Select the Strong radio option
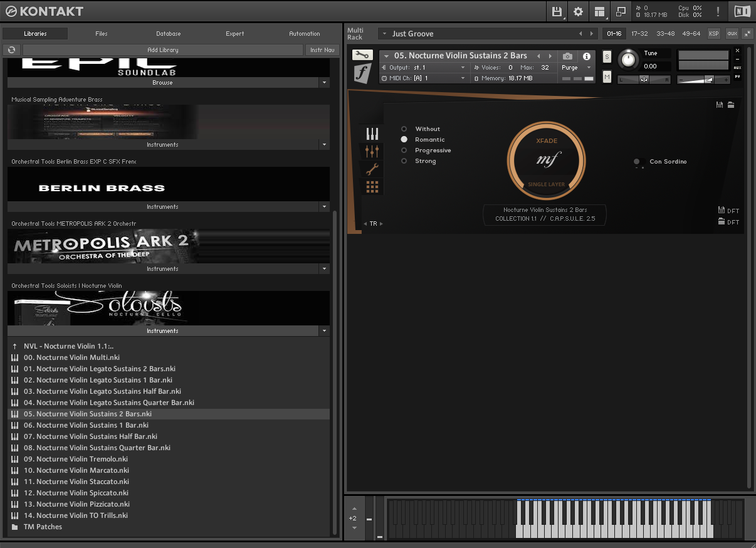Viewport: 756px width, 548px height. pyautogui.click(x=404, y=161)
